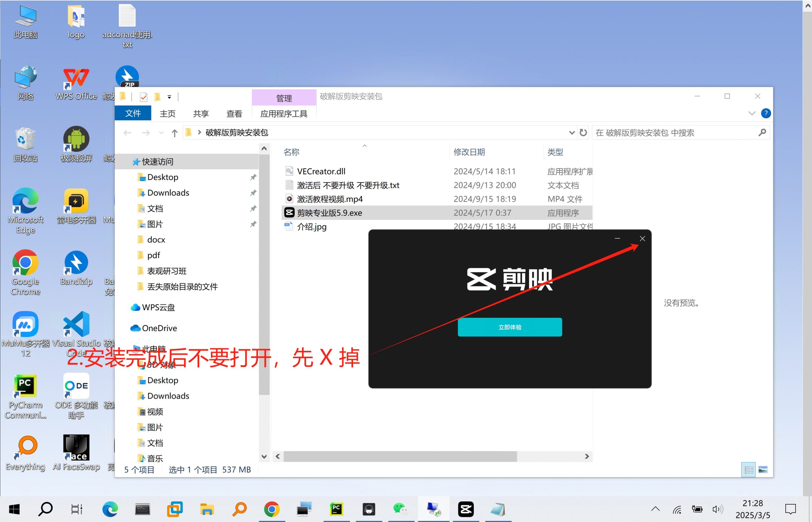Select the VECreator.dll file

437,171
